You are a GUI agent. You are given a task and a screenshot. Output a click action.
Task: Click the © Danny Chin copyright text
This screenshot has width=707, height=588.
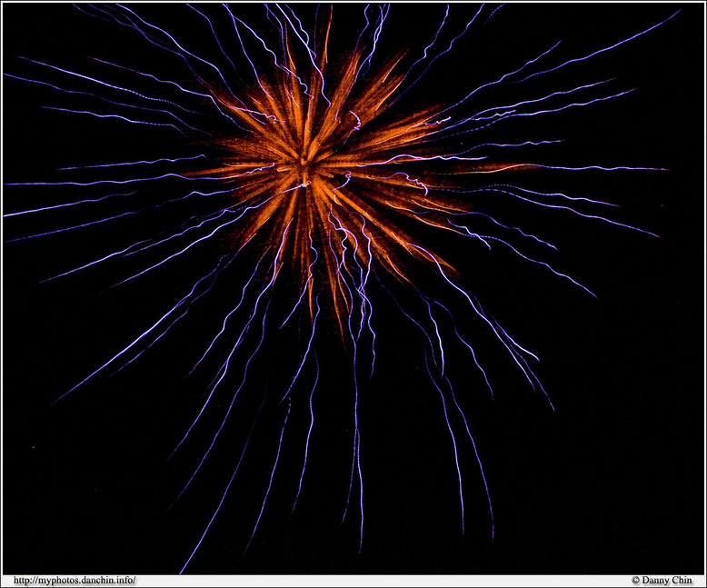(x=662, y=580)
